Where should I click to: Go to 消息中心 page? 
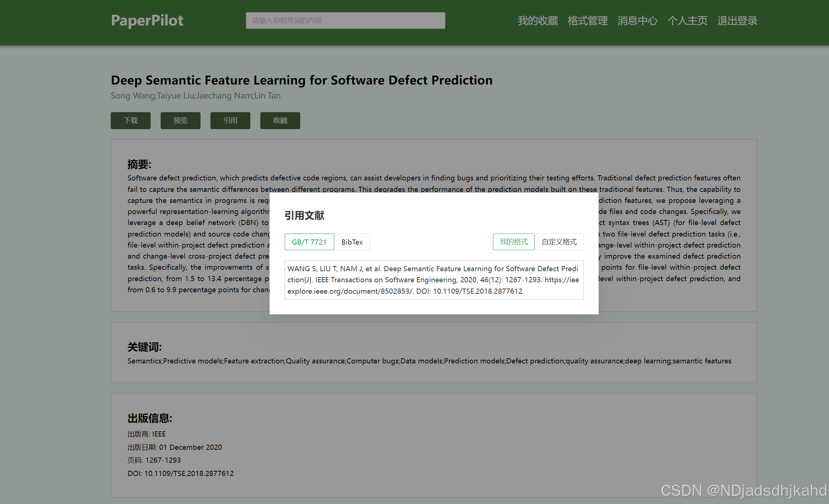click(x=637, y=21)
